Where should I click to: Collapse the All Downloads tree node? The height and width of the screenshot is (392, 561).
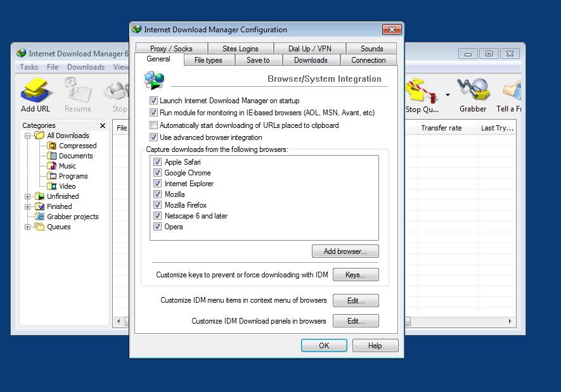[x=27, y=136]
